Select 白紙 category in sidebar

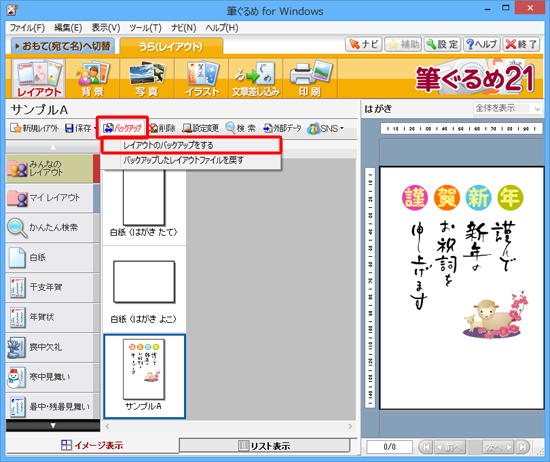[53, 257]
